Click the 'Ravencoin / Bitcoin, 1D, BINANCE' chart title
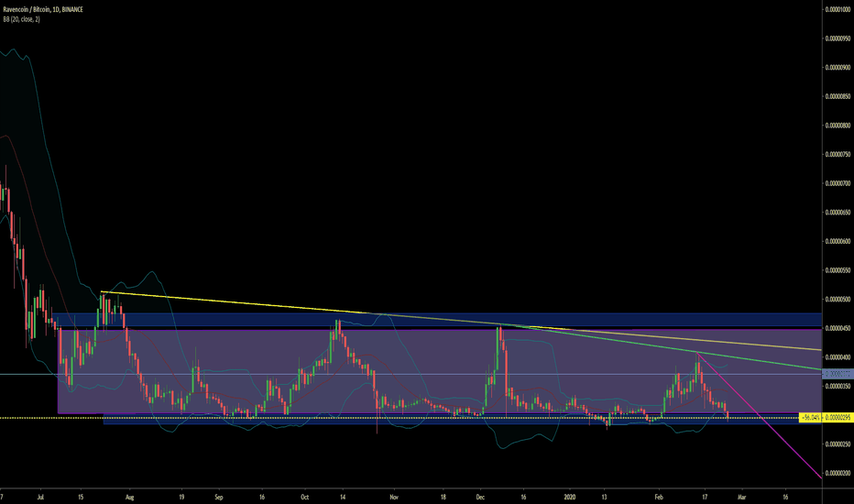The image size is (854, 504). (43, 9)
